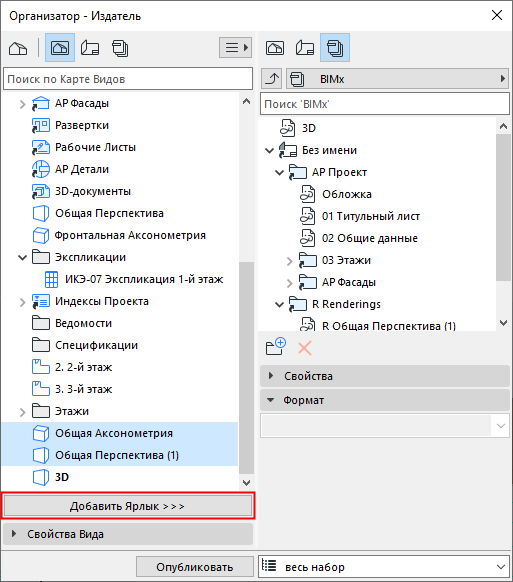513x582 pixels.
Task: Click the new publisher folder icon
Action: click(x=276, y=347)
